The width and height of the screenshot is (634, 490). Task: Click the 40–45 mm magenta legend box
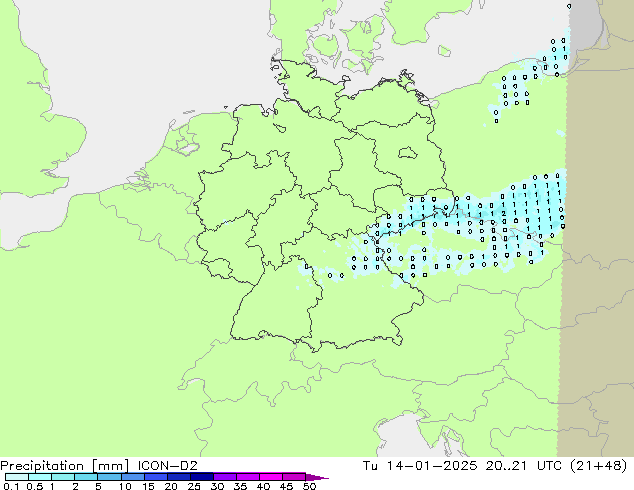pos(271,477)
